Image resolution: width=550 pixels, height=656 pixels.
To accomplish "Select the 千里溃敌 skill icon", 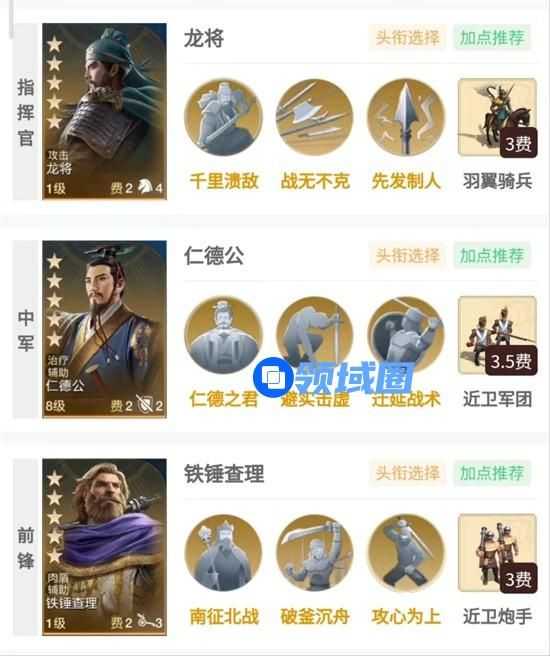I will (223, 118).
